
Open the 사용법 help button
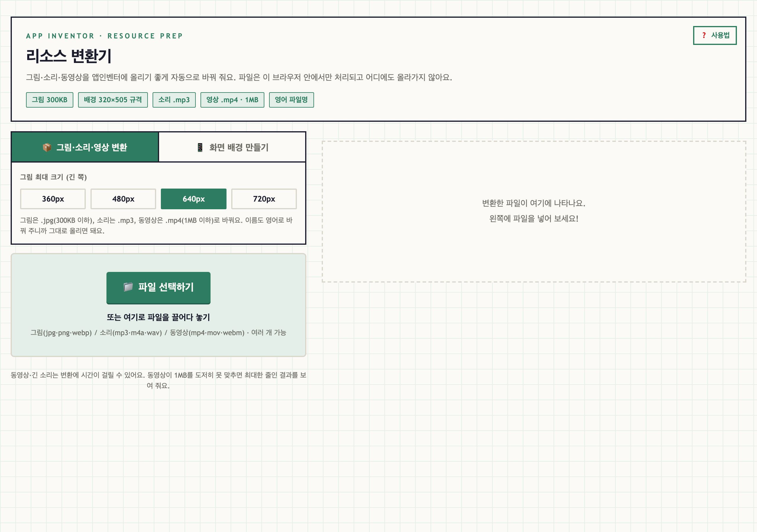[714, 35]
